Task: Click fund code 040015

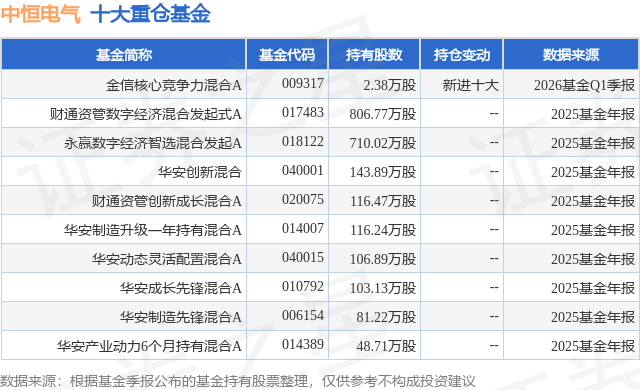Action: point(303,257)
